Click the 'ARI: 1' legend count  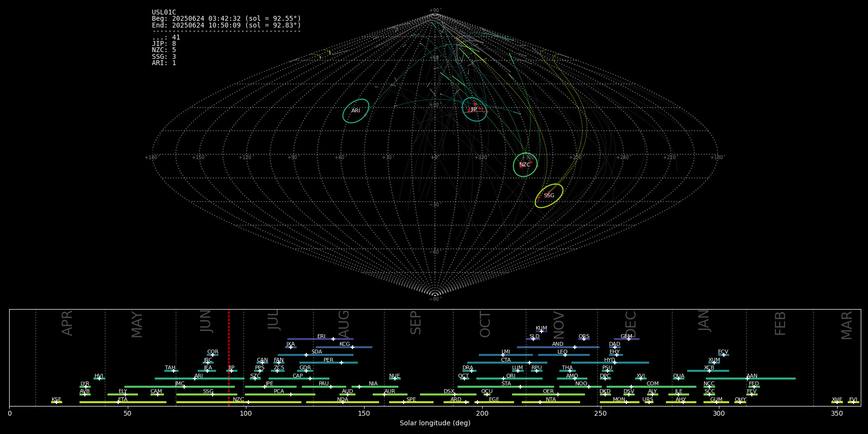tap(164, 63)
